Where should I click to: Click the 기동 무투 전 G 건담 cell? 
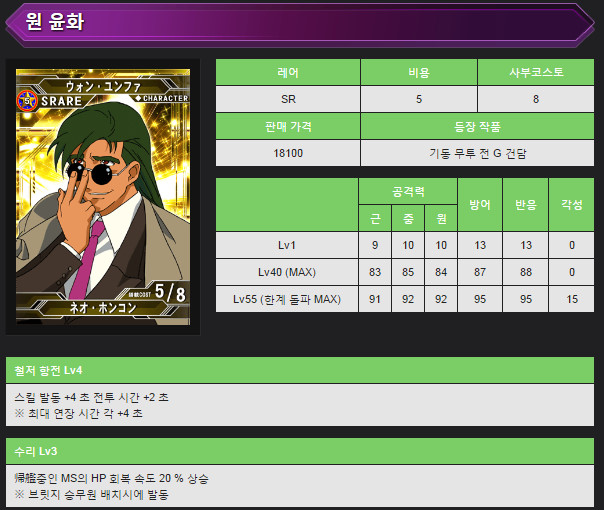[477, 153]
